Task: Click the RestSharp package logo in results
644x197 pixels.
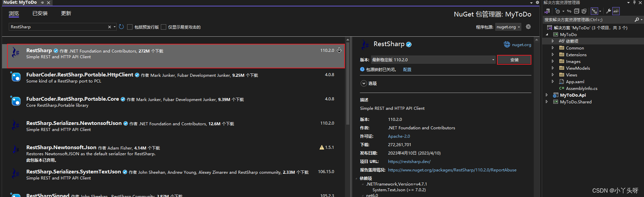Action: (x=16, y=52)
